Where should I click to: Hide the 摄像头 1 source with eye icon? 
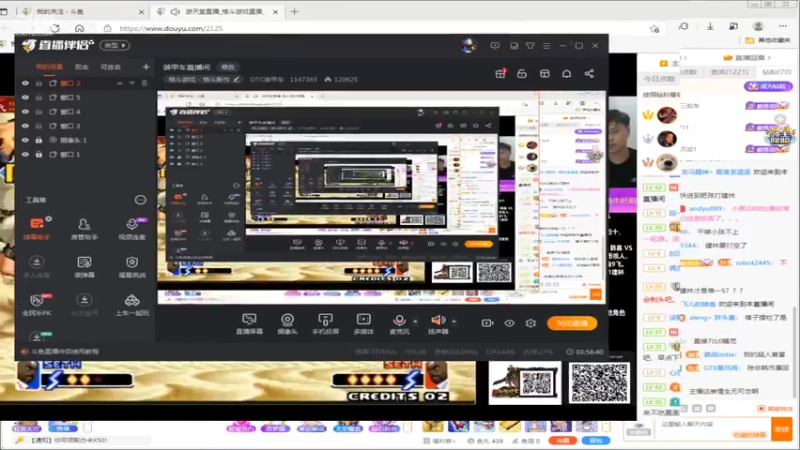[x=25, y=140]
